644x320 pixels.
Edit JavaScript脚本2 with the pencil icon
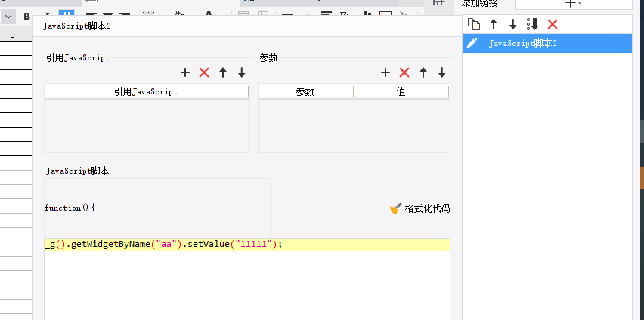pos(472,43)
